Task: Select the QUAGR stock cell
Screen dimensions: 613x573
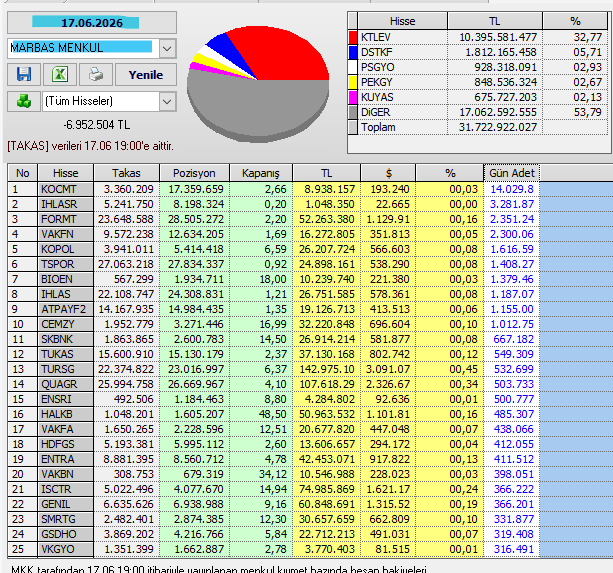Action: pos(66,384)
